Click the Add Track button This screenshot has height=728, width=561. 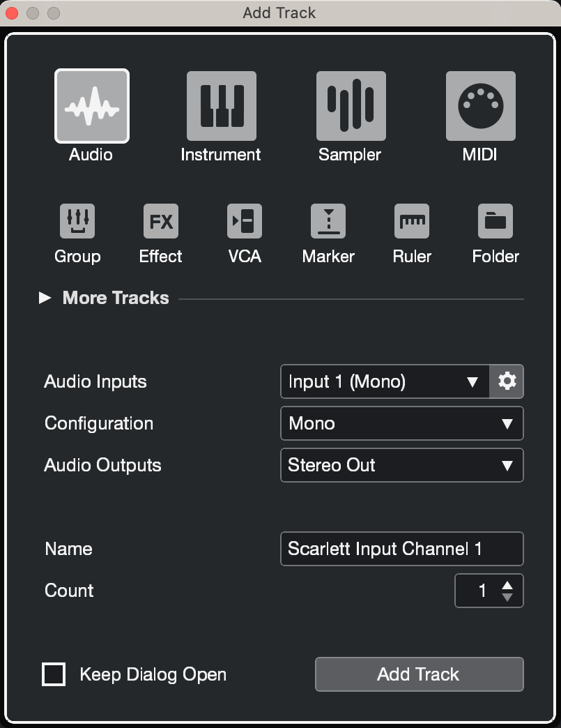[419, 674]
